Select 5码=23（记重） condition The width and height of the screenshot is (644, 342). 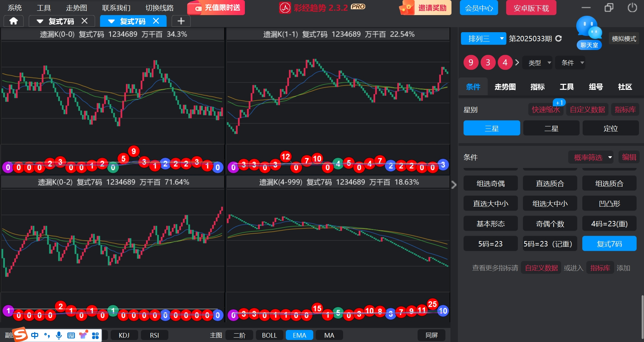tap(550, 244)
